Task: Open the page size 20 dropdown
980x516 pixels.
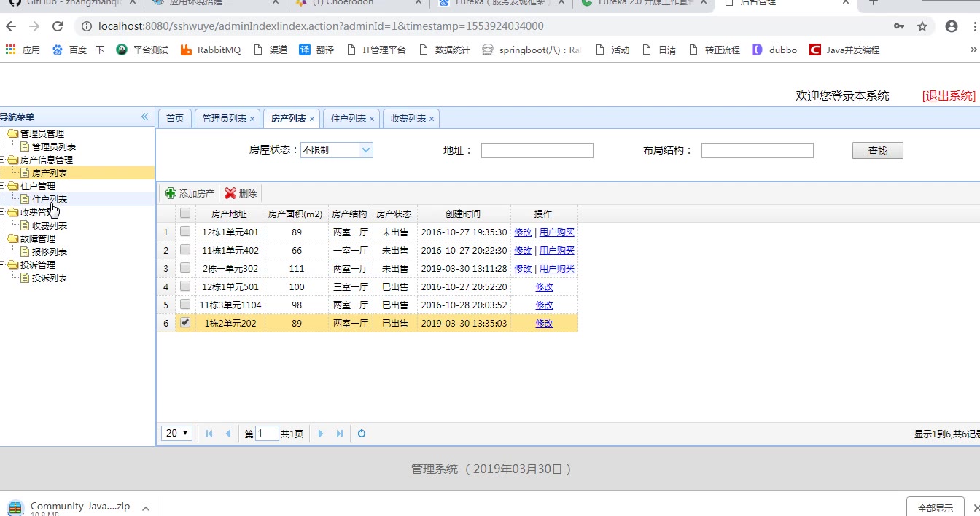Action: coord(176,434)
